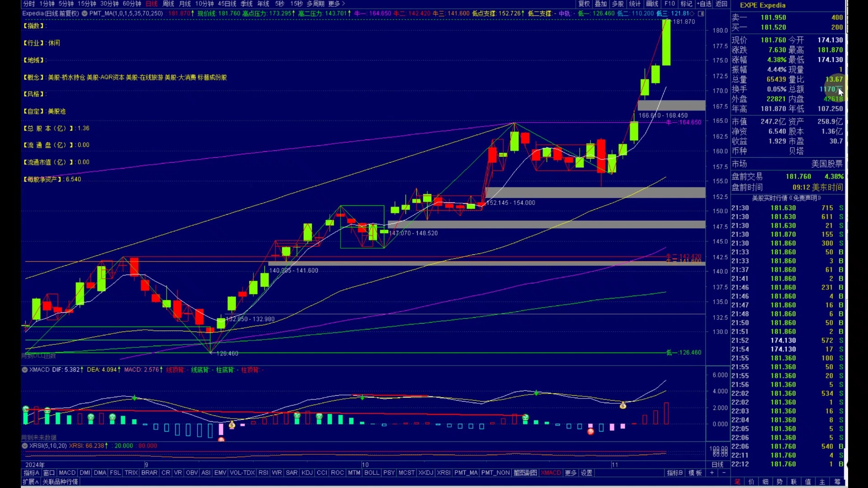Select the 60分钟 period tab

tap(132, 4)
